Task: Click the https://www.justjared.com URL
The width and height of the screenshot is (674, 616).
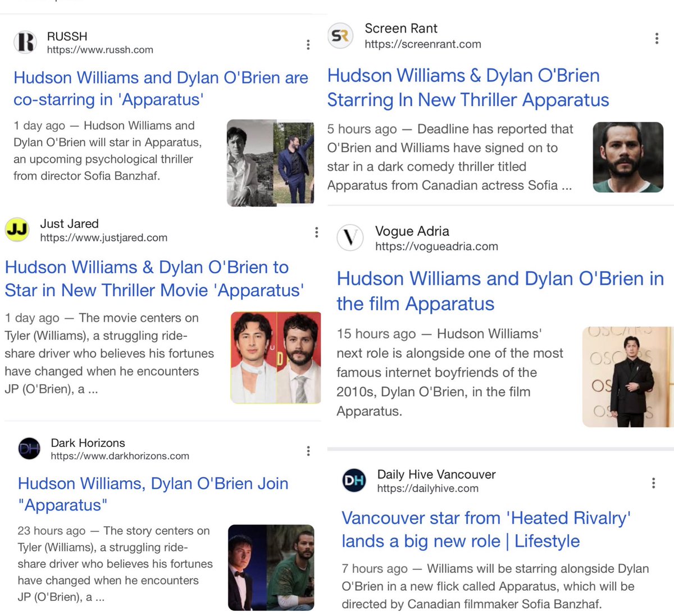Action: coord(104,238)
